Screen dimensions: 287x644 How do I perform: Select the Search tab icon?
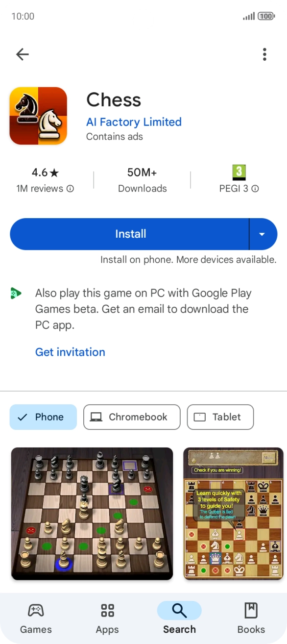click(179, 612)
